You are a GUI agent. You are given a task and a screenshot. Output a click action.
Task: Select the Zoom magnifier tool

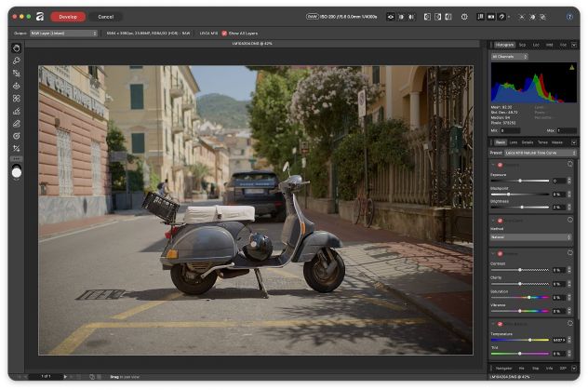pos(16,61)
